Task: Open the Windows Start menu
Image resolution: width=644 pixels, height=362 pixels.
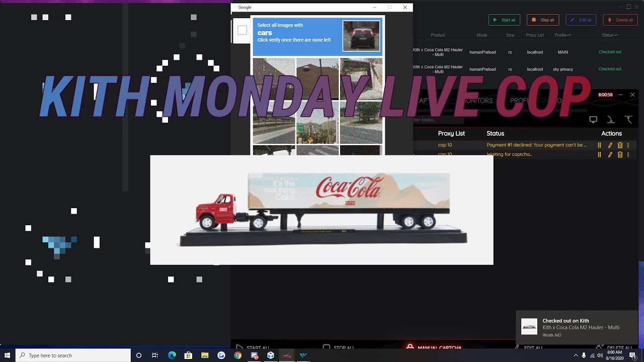Action: [x=8, y=355]
